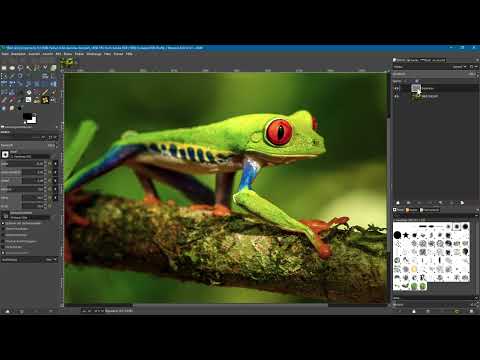Open the brush preview in tool options
The image size is (480, 360).
coord(5,154)
